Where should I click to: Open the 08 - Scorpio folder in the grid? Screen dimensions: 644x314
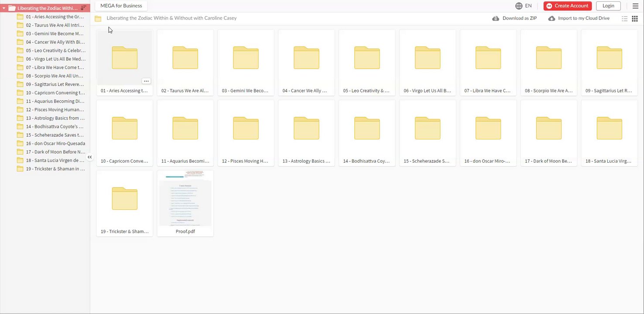click(x=549, y=62)
